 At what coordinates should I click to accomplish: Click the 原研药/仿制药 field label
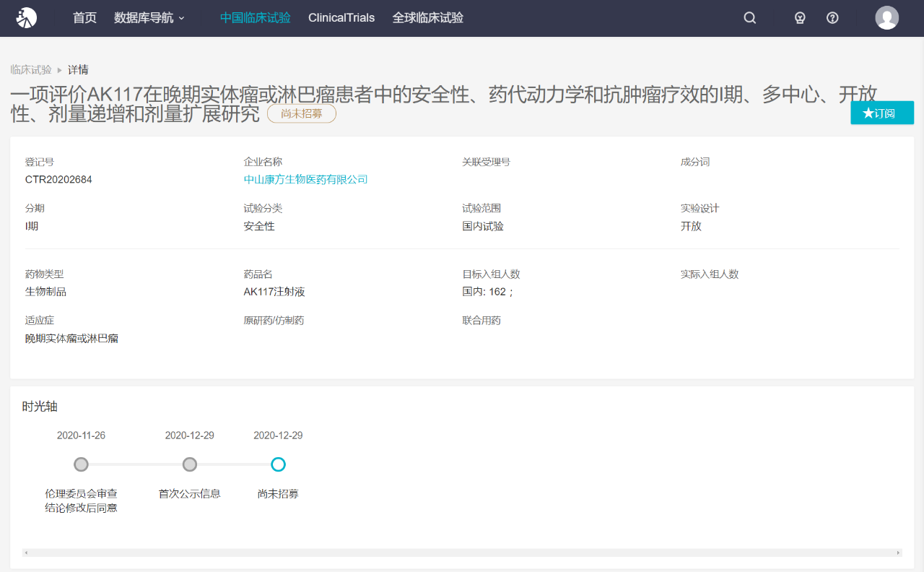coord(274,320)
